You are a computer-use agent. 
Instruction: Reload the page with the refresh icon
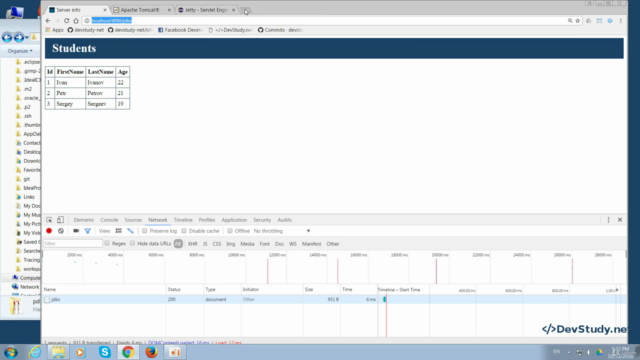tap(67, 20)
